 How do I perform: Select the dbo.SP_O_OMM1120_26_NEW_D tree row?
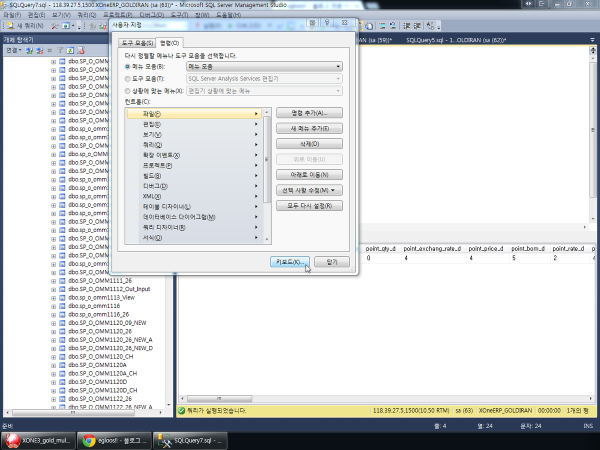point(111,348)
